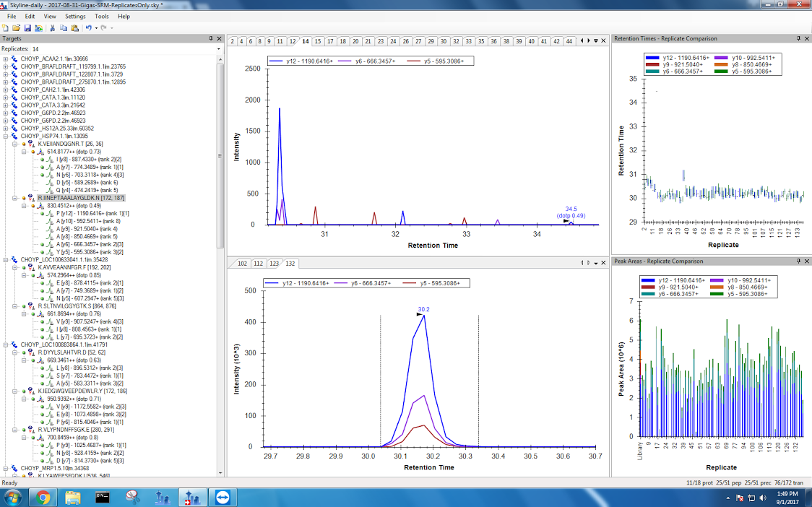Open the Settings menu
Image resolution: width=812 pixels, height=507 pixels.
[x=74, y=16]
